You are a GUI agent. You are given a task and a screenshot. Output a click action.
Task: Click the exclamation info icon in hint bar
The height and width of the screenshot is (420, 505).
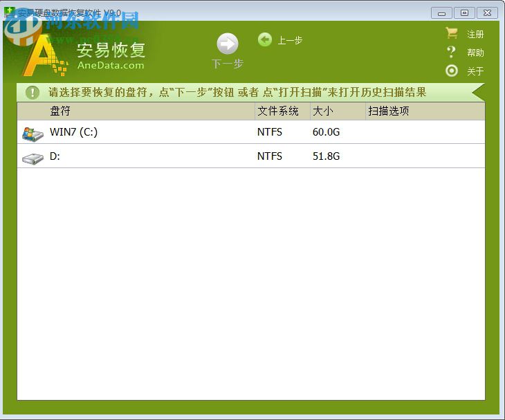pos(33,93)
